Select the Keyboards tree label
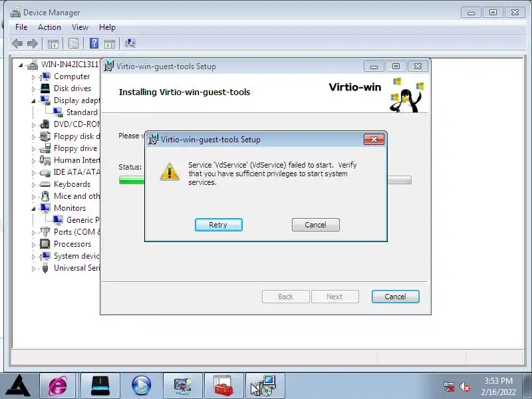Image resolution: width=532 pixels, height=399 pixels. (72, 184)
